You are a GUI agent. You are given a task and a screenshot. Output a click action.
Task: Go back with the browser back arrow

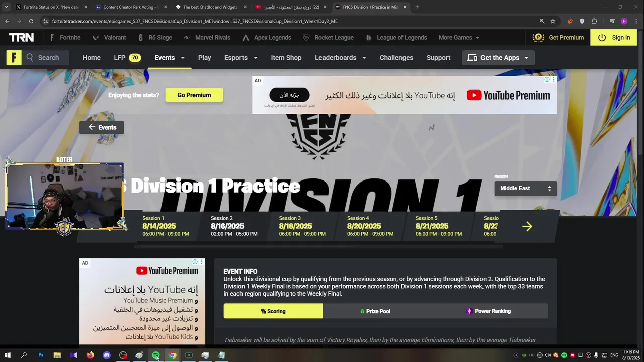click(7, 21)
